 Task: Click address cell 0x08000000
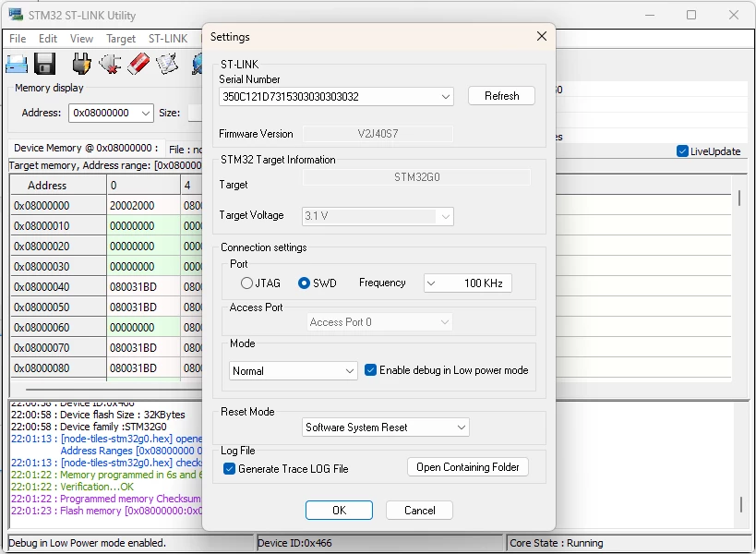coord(58,206)
